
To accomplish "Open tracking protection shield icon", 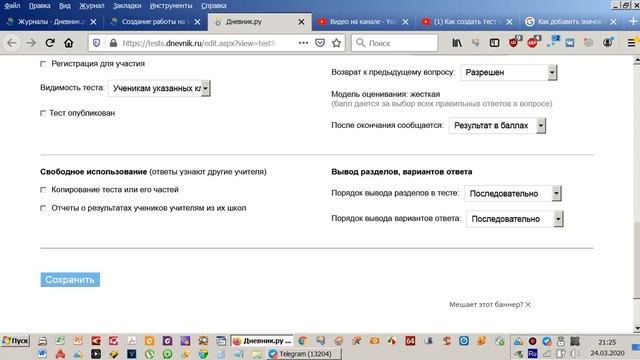I will coord(96,43).
